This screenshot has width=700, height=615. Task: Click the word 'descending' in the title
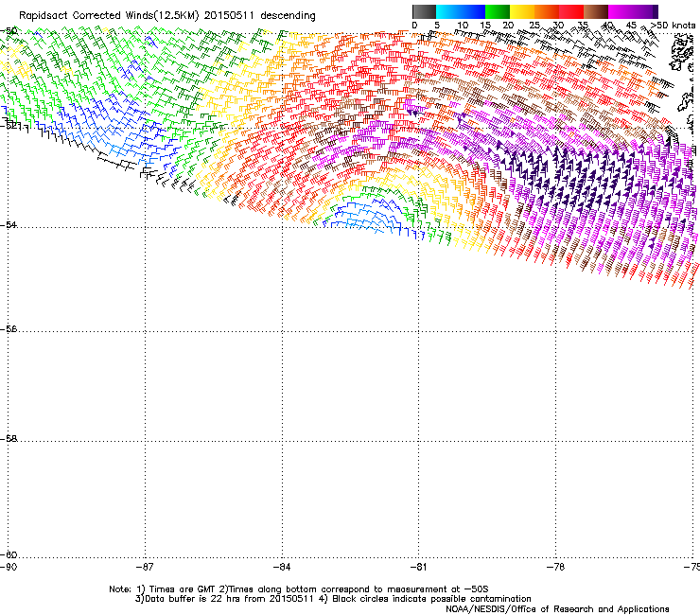click(288, 16)
